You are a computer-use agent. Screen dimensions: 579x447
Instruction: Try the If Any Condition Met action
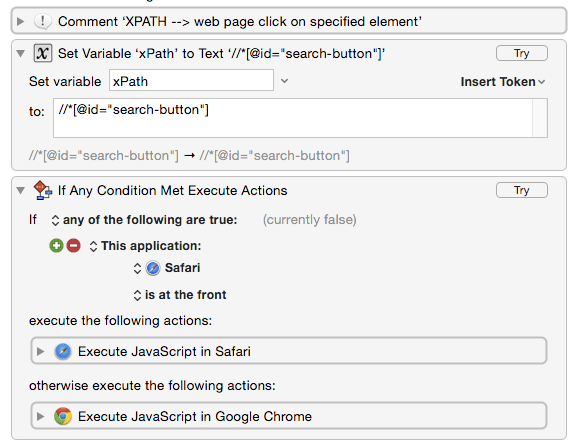pos(522,190)
